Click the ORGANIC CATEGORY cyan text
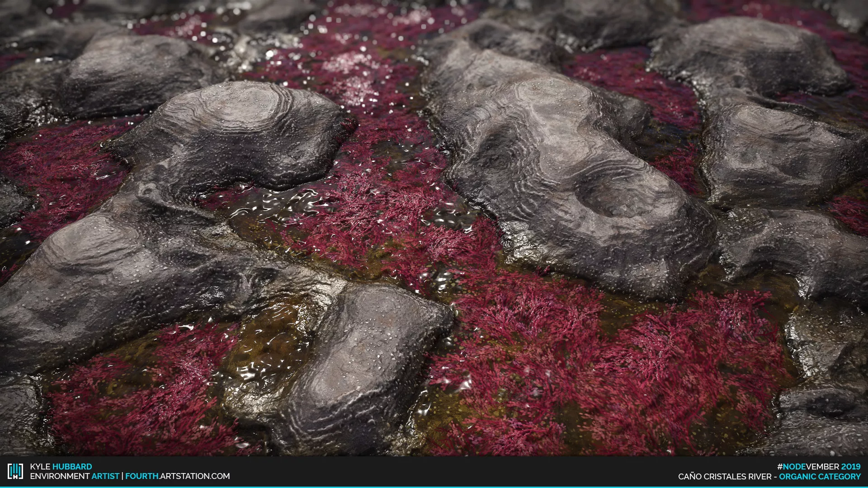This screenshot has height=488, width=868. pos(820,476)
